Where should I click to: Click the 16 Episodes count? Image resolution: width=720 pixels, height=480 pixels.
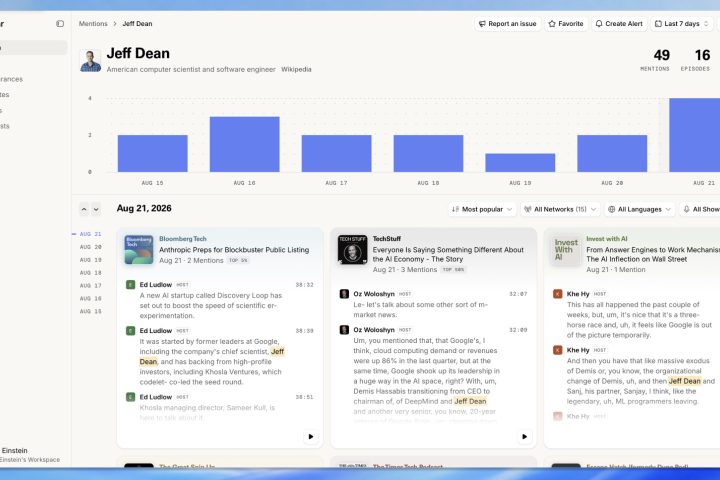coord(695,60)
